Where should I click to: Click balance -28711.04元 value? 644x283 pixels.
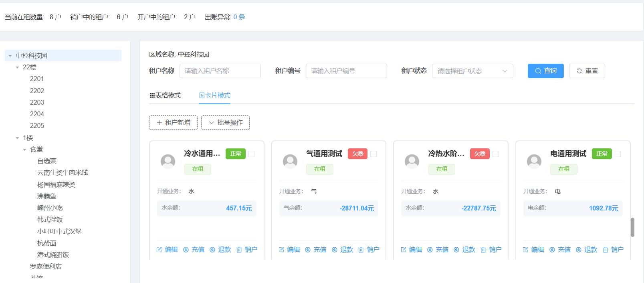pos(357,208)
